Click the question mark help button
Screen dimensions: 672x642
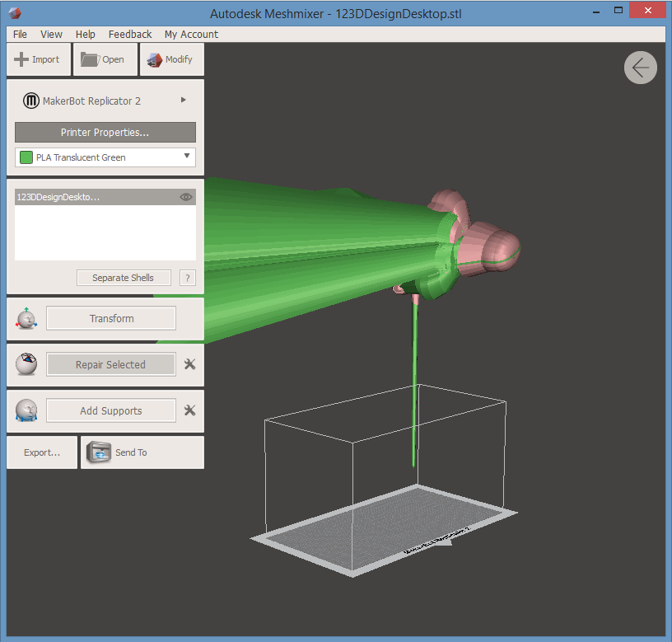[x=188, y=278]
